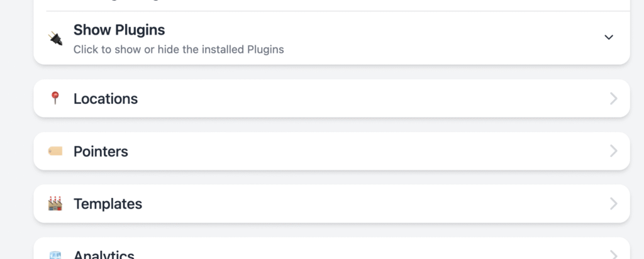Click the red pushpin Locations icon
The image size is (644, 259).
[55, 99]
